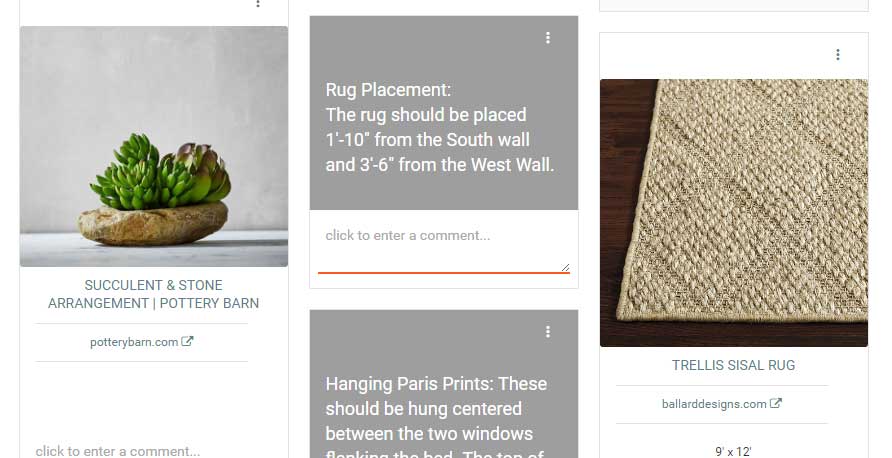This screenshot has height=458, width=892.
Task: Click the orange underline of comment box
Action: click(444, 273)
